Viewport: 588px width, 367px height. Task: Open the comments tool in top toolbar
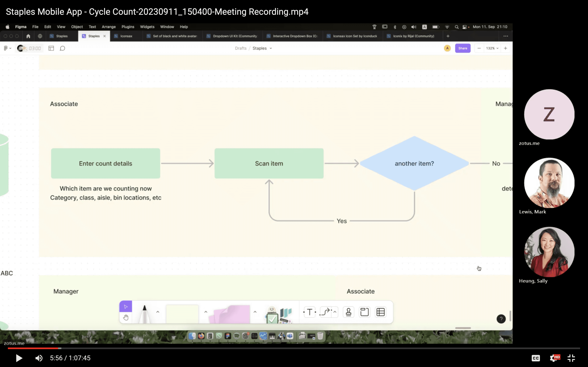(63, 48)
